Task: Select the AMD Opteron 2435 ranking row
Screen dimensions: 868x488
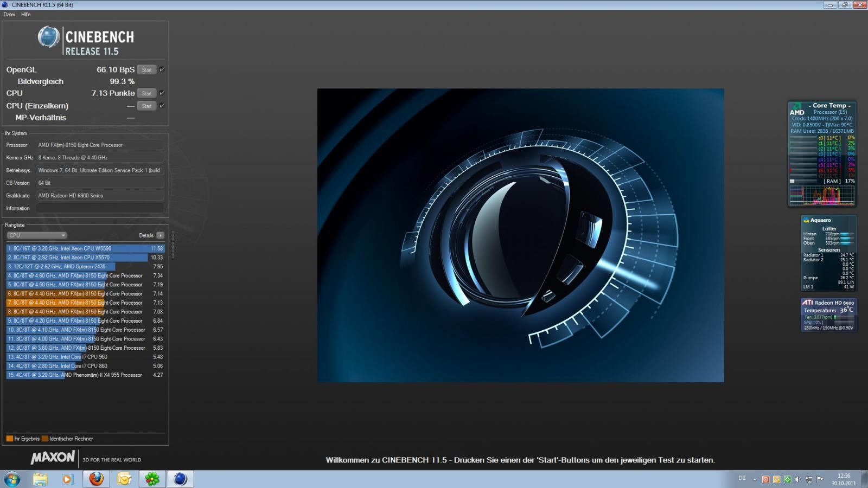Action: pos(85,266)
